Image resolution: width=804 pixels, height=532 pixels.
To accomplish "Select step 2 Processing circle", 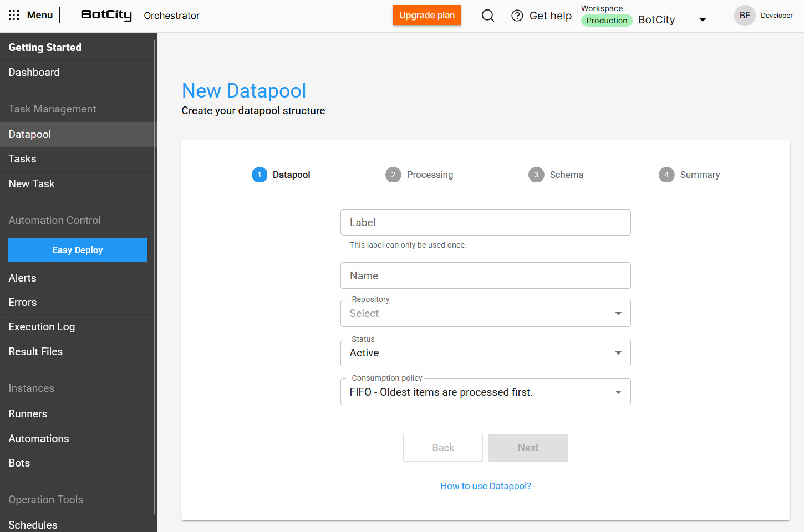I will pos(393,175).
